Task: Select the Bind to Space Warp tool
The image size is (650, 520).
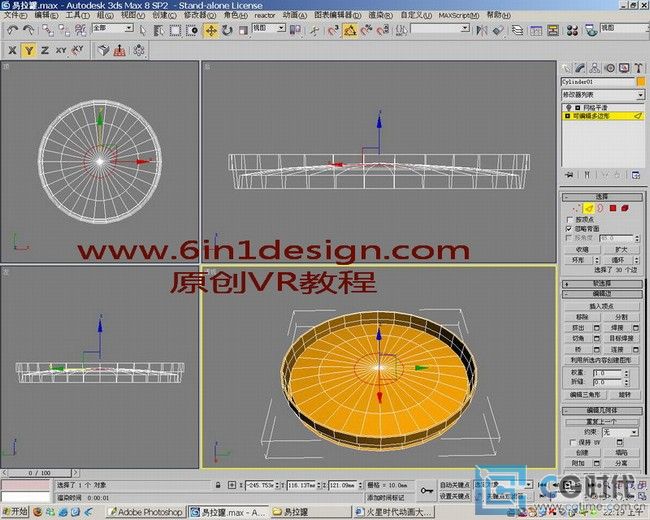Action: (80, 30)
